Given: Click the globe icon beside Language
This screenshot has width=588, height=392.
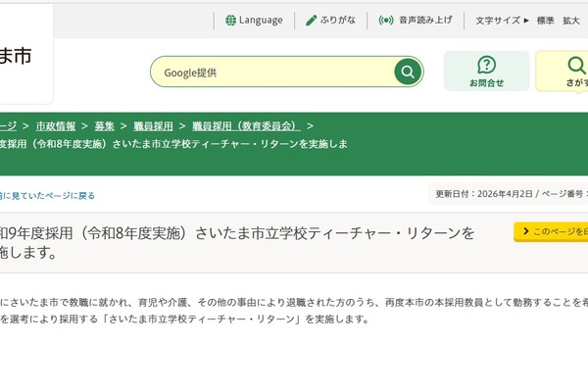Looking at the screenshot, I should pyautogui.click(x=230, y=21).
